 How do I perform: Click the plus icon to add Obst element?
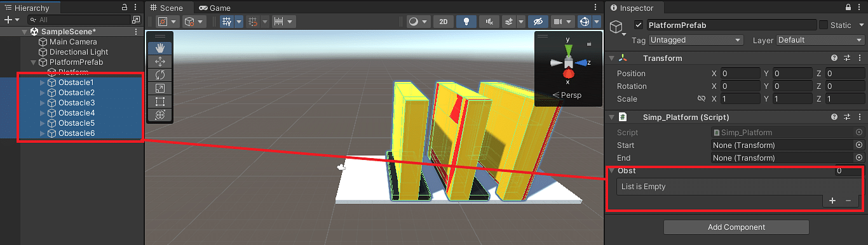point(832,201)
